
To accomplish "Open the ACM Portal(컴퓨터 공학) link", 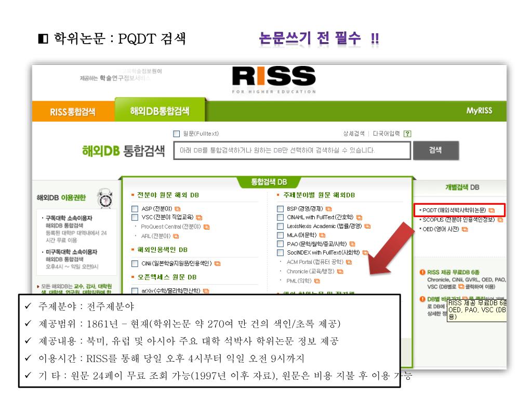I will 315,262.
